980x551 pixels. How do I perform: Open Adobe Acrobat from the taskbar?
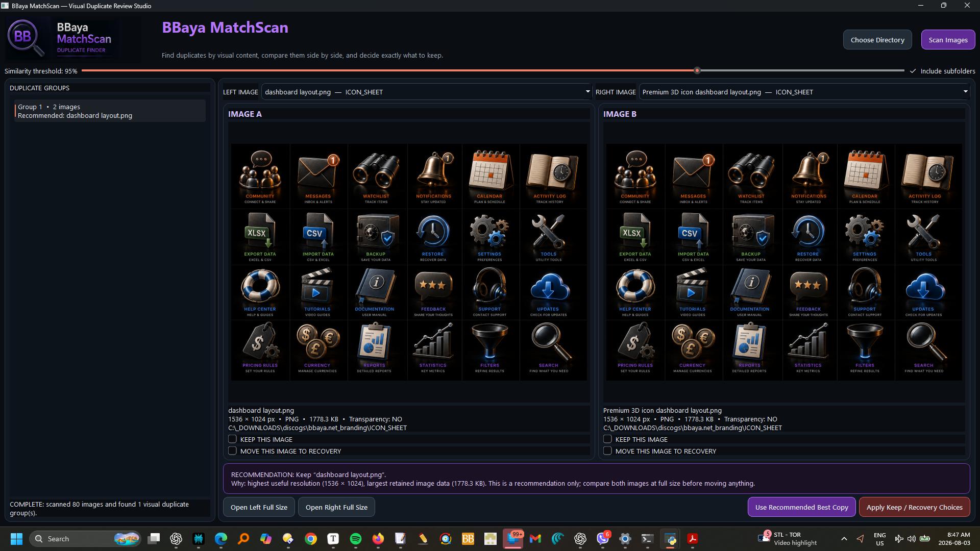[x=693, y=539]
